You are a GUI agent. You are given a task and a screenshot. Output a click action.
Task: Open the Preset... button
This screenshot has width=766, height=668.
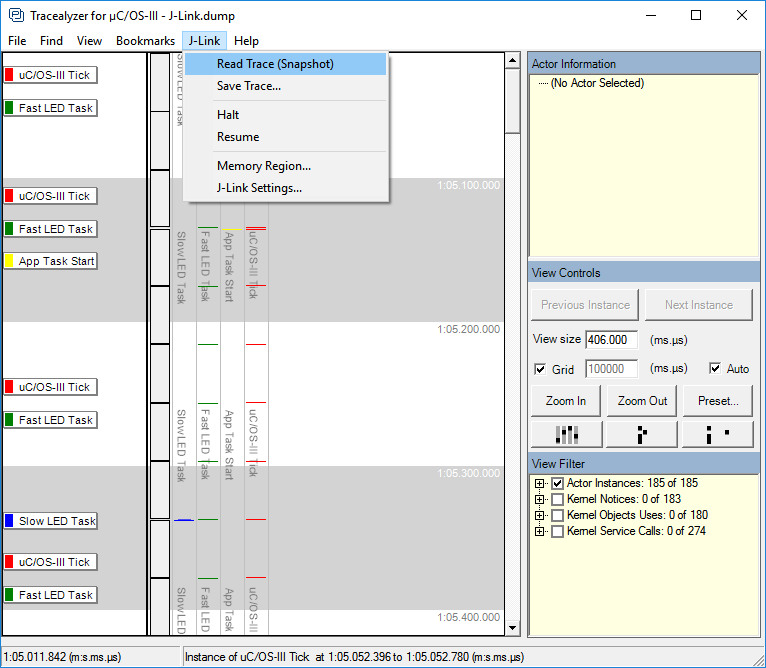(718, 401)
